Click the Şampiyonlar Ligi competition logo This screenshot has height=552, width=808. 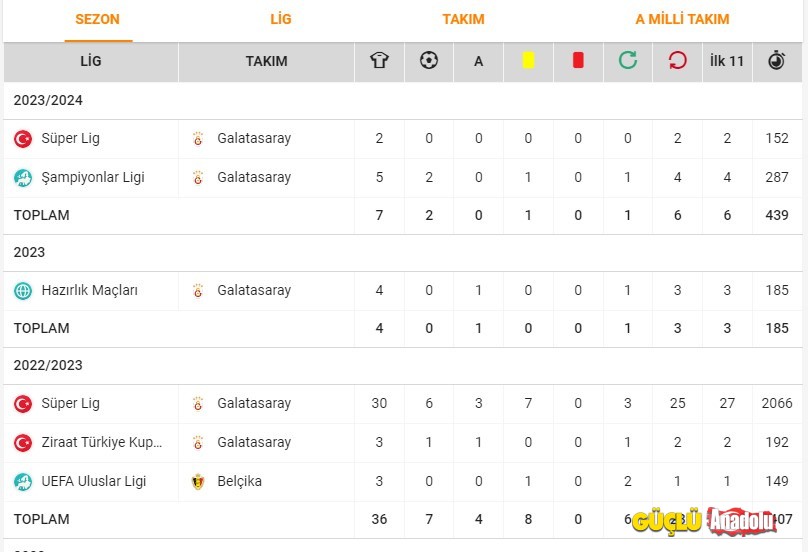[23, 178]
